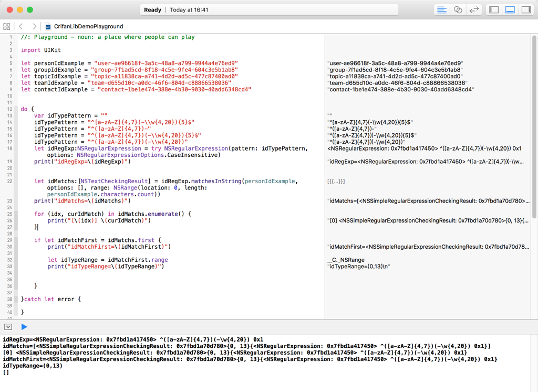Click the '}catch let error {' line
Viewport: 538px width, 392px height.
click(x=51, y=299)
